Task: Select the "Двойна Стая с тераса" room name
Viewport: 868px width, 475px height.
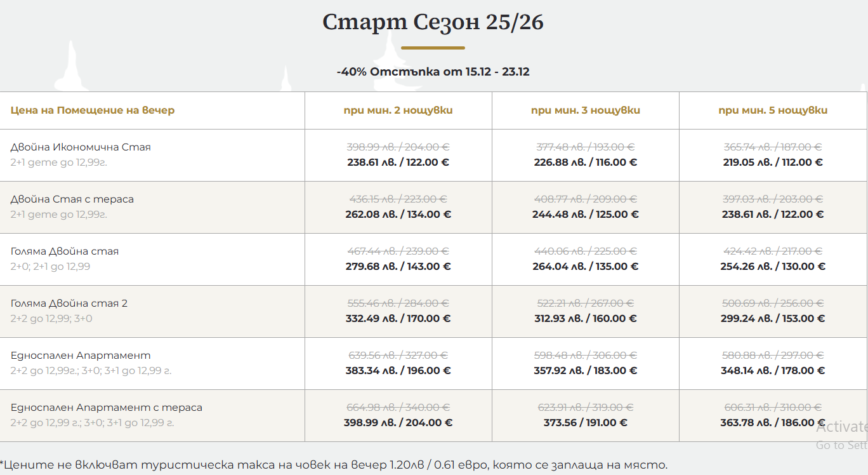Action: click(x=72, y=199)
